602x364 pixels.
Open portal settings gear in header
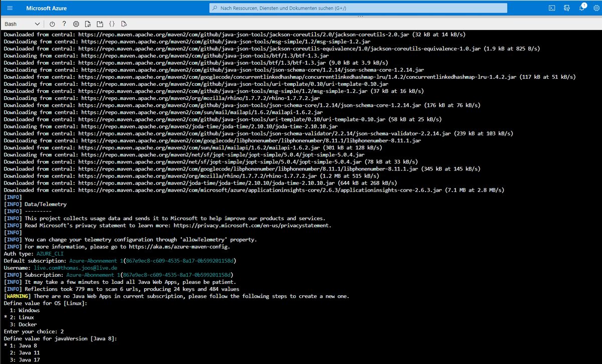pyautogui.click(x=596, y=8)
